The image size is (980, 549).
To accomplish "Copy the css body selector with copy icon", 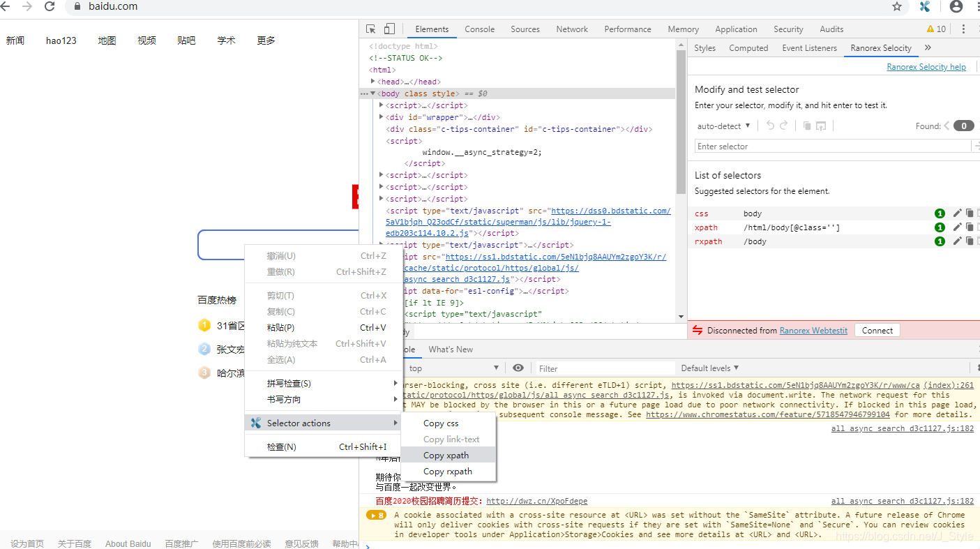I will [x=970, y=213].
